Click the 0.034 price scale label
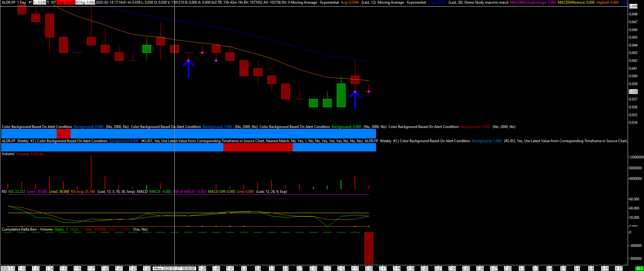644x271 pixels. 633,122
